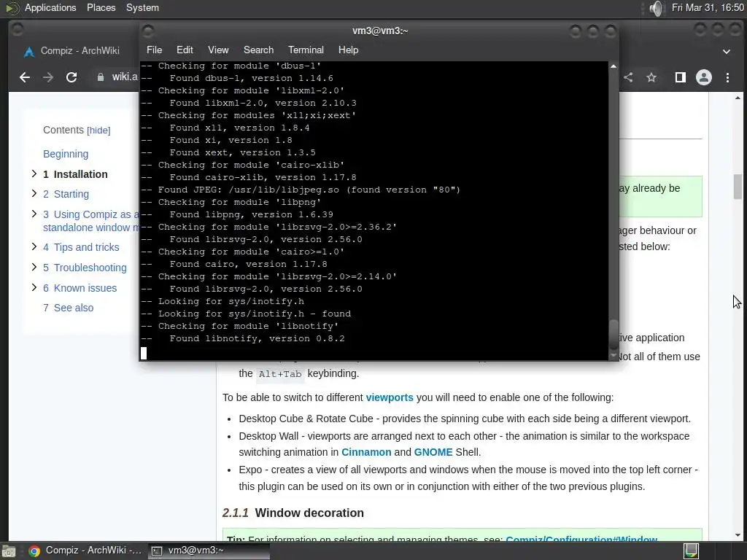The height and width of the screenshot is (560, 747).
Task: Expand Using Compiz as standalone section
Action: (34, 214)
